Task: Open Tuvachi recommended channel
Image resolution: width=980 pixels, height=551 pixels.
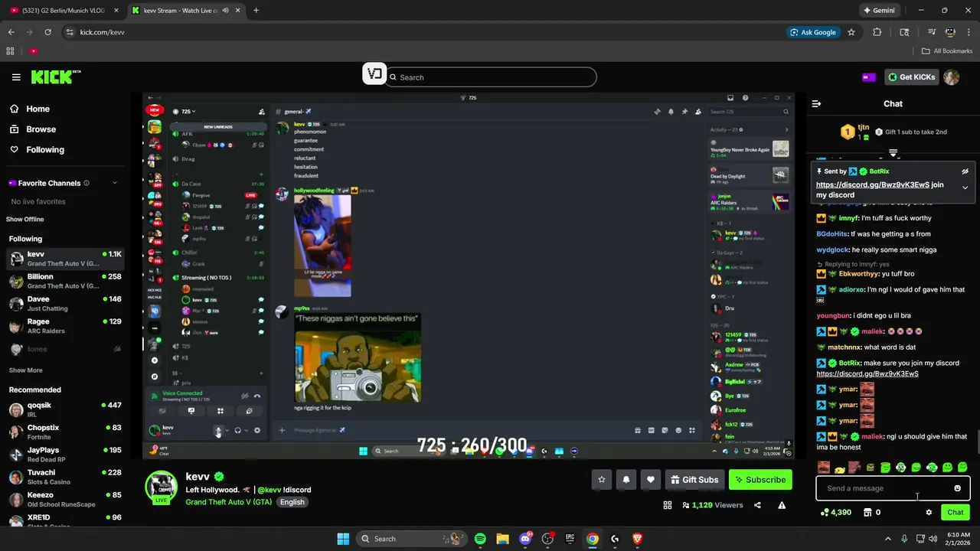Action: pyautogui.click(x=65, y=477)
